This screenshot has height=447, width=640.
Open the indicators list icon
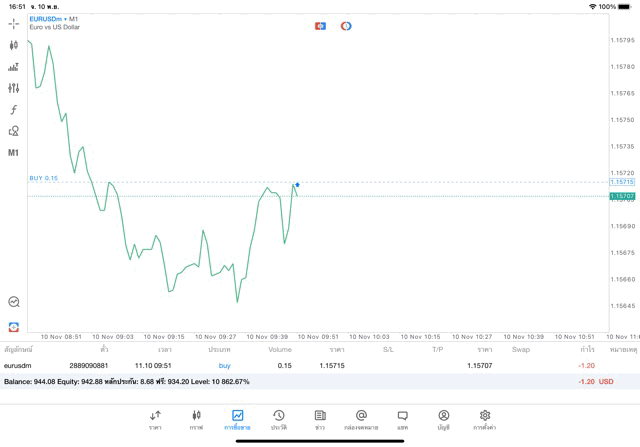point(14,67)
